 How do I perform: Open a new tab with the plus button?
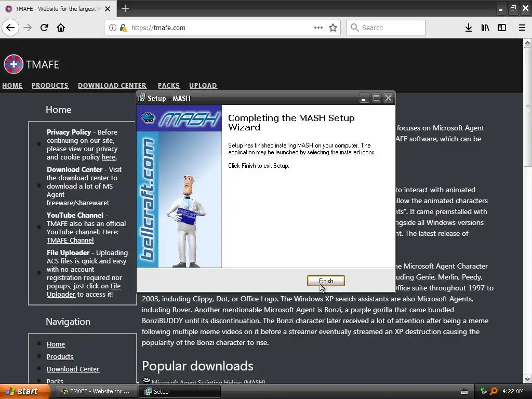125,8
